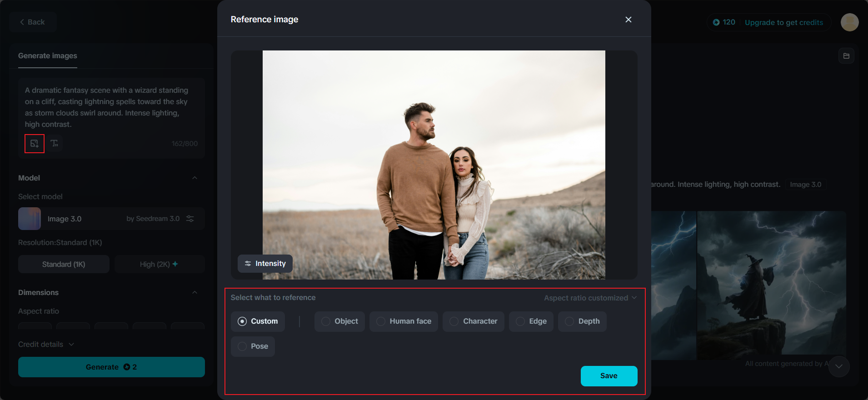Choose Standard (1K) resolution
The width and height of the screenshot is (868, 400).
(x=64, y=264)
